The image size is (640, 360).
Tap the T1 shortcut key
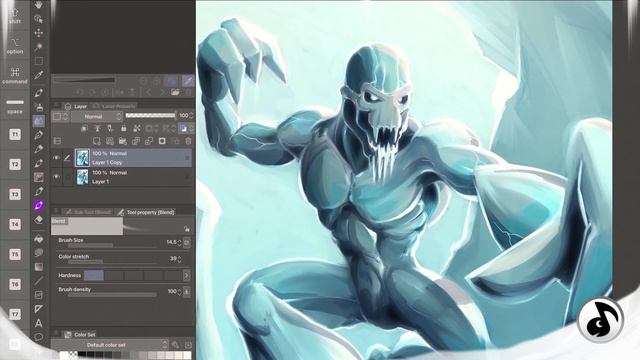tap(15, 134)
